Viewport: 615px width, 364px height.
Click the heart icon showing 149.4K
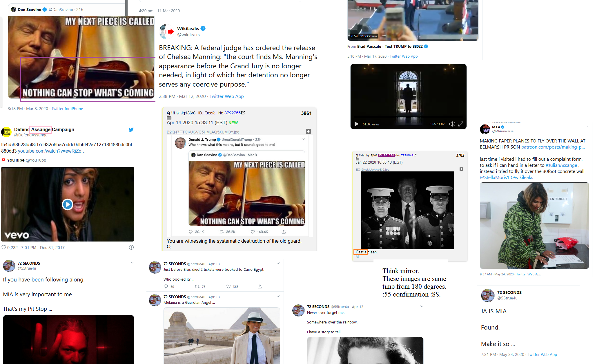click(x=253, y=232)
